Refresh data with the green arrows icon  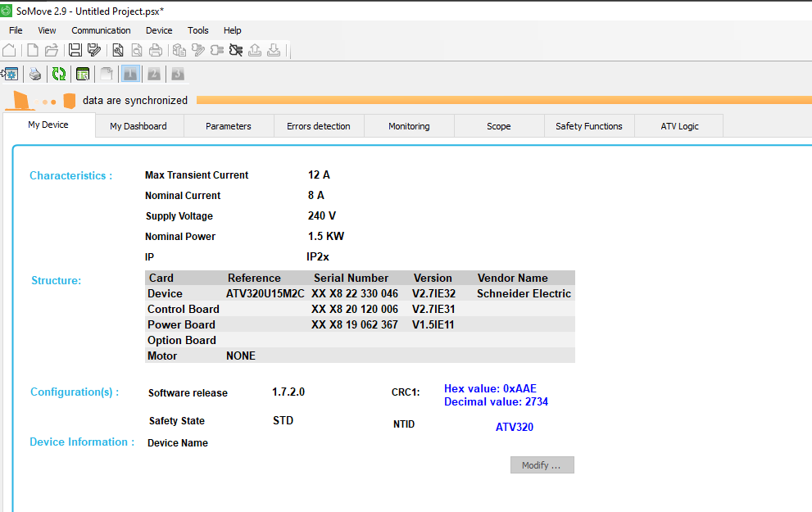58,74
